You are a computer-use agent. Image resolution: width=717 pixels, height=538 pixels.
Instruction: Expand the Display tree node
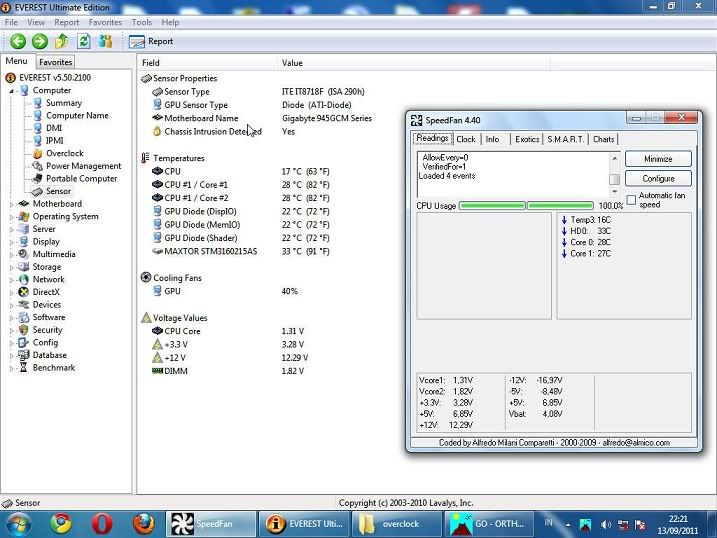click(x=11, y=242)
